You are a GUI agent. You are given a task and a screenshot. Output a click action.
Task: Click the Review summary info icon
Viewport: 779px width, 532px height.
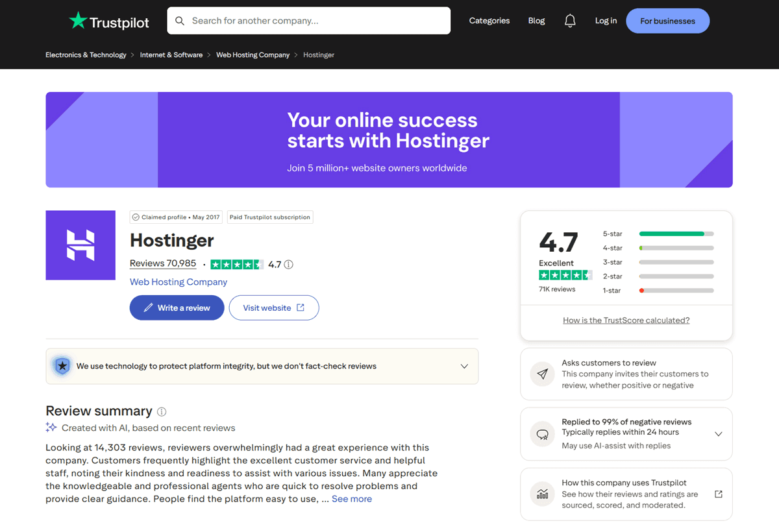point(162,411)
